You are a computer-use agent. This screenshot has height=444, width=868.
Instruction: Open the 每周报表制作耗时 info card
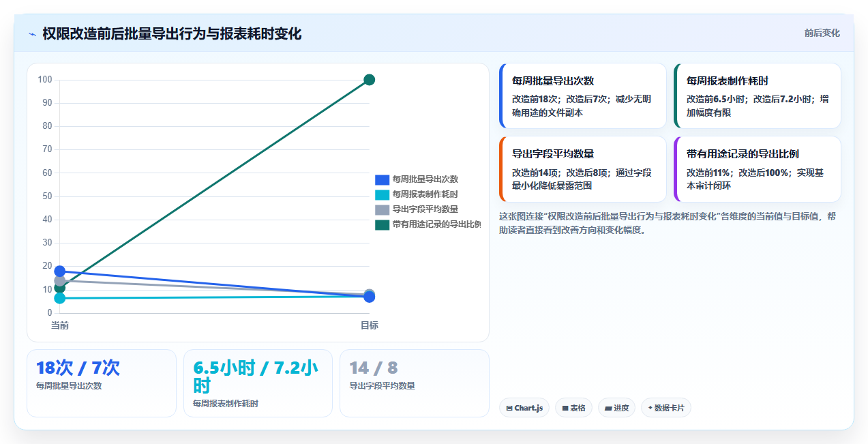point(758,96)
